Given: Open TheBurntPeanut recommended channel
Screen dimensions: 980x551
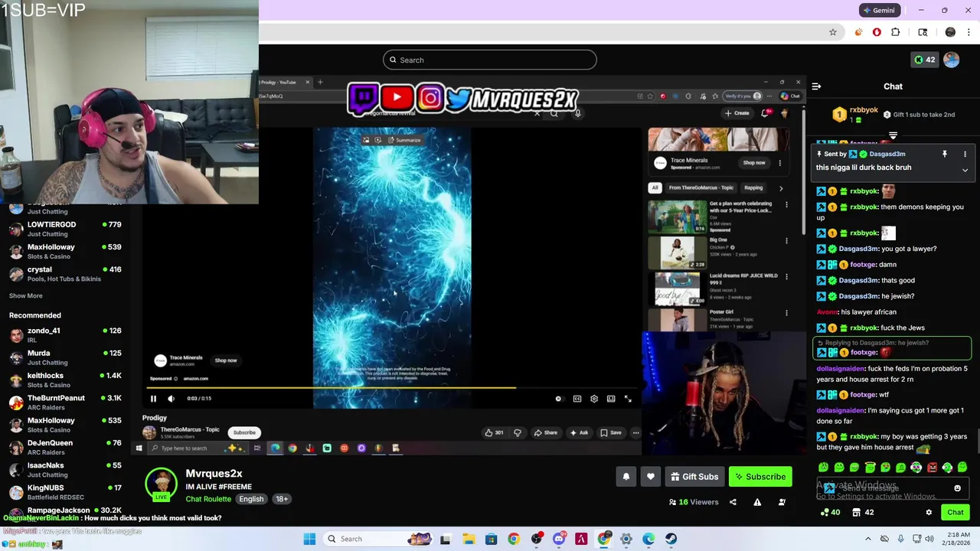Looking at the screenshot, I should [x=65, y=403].
